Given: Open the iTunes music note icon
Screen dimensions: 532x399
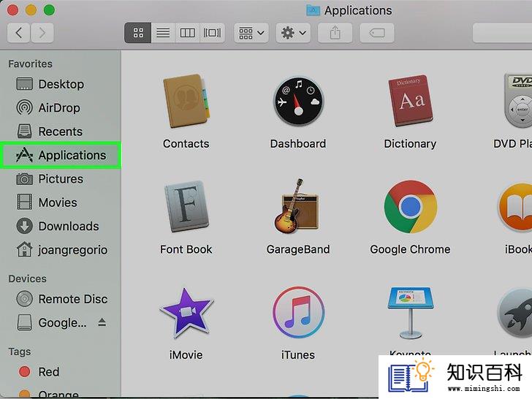Looking at the screenshot, I should 298,313.
